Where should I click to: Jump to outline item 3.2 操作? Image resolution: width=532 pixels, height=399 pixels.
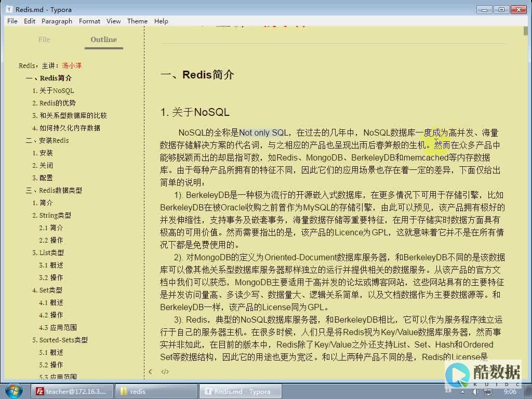tap(51, 277)
